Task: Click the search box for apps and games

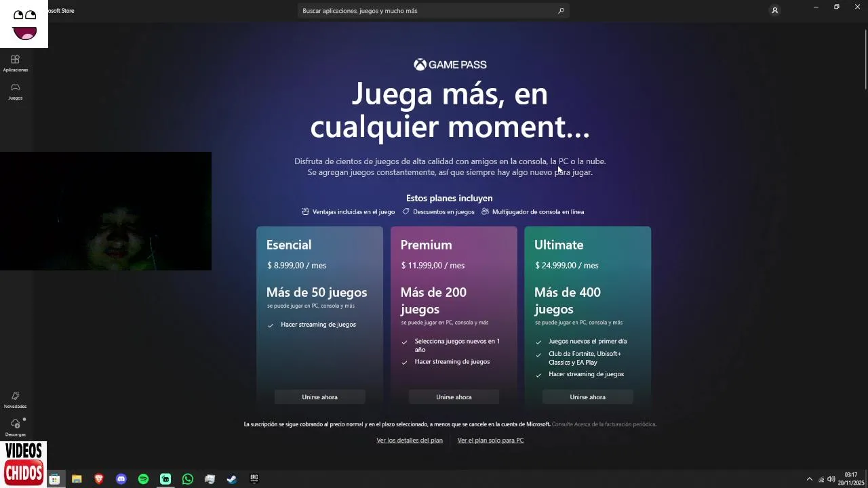Action: coord(433,11)
